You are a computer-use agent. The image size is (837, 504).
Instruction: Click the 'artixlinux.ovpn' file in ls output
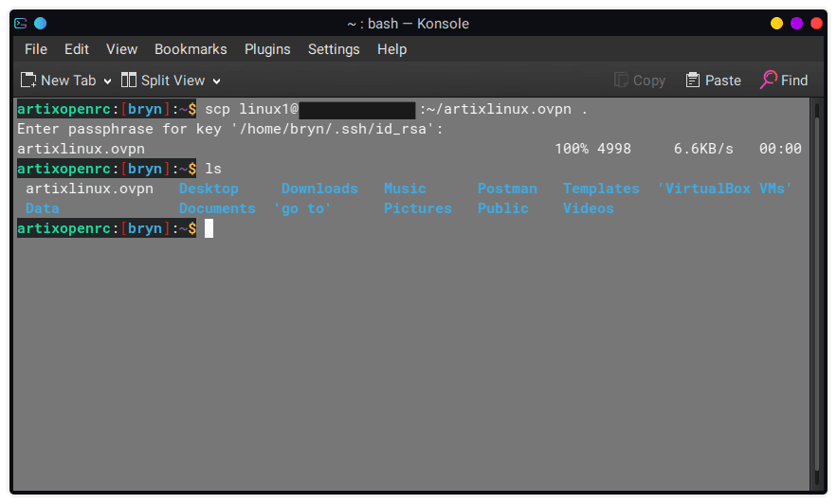[x=89, y=189]
